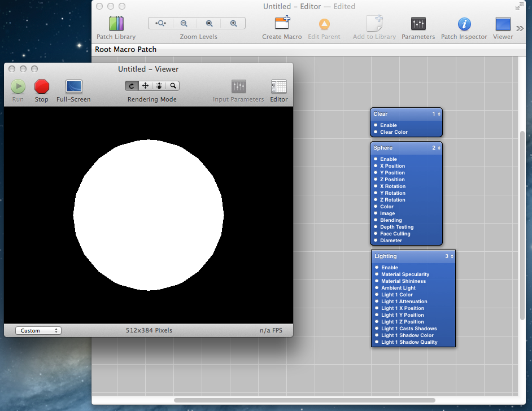Switch to the Editor window icon
The image size is (532, 411).
tap(278, 86)
